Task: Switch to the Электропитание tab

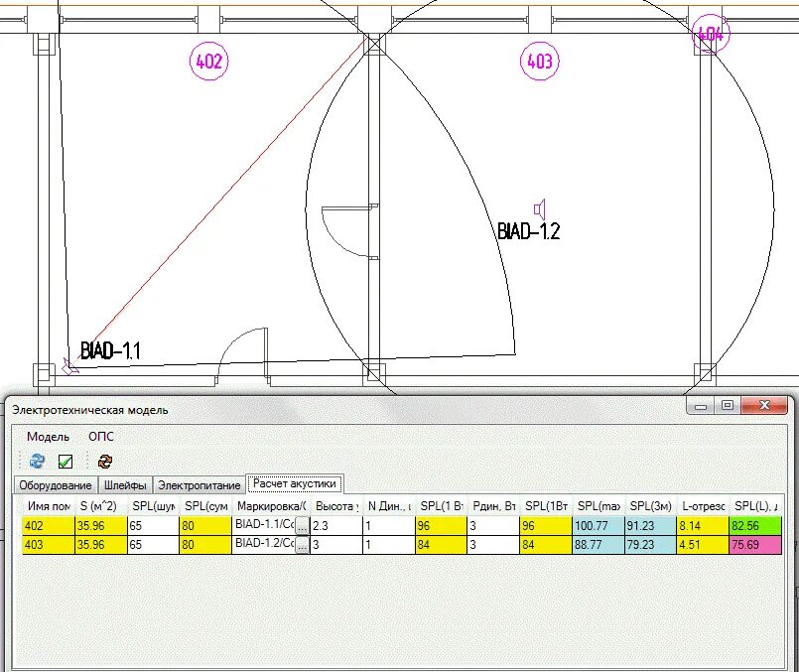Action: (x=200, y=485)
